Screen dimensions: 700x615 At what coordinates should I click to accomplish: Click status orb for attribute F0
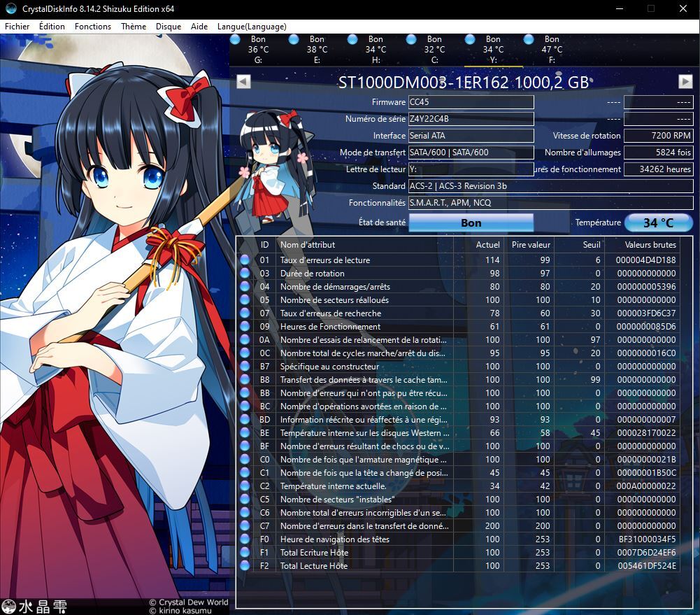[245, 539]
